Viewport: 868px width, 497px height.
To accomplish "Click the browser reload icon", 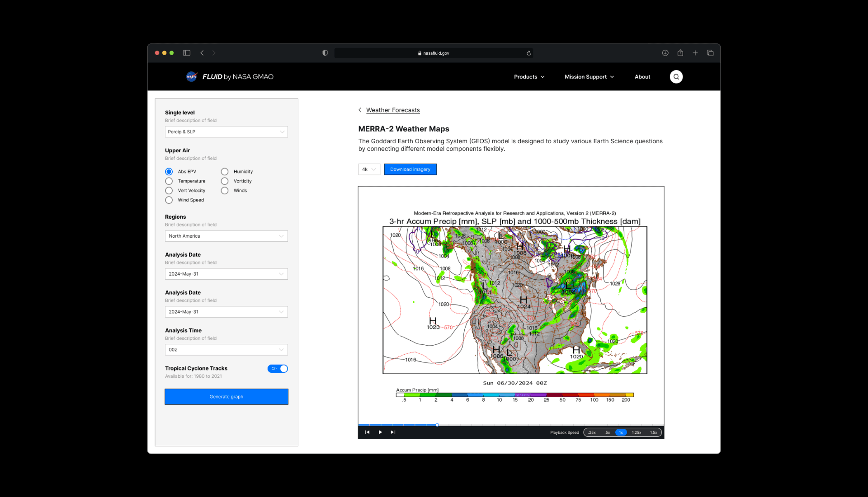I will 528,53.
